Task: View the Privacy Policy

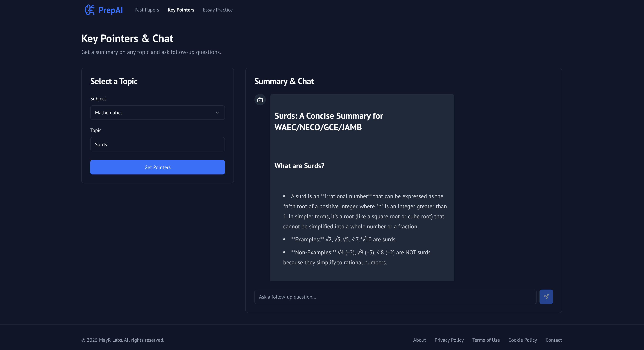Action: coord(449,340)
